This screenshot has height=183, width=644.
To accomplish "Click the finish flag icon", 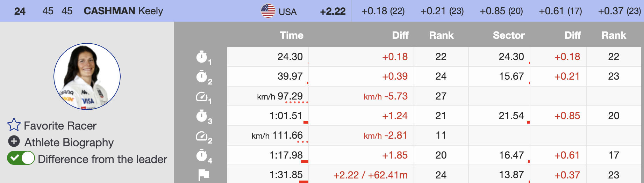I will 203,174.
